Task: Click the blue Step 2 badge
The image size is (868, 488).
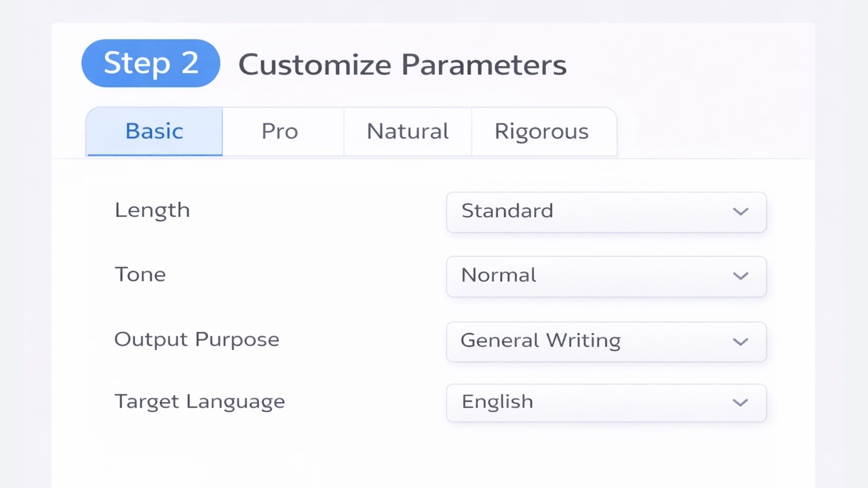Action: [151, 63]
